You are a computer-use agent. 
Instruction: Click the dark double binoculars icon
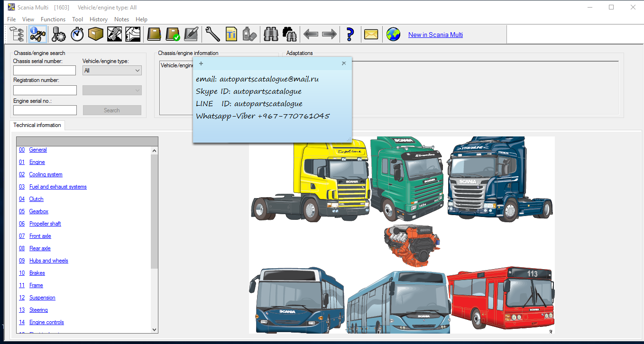click(289, 34)
